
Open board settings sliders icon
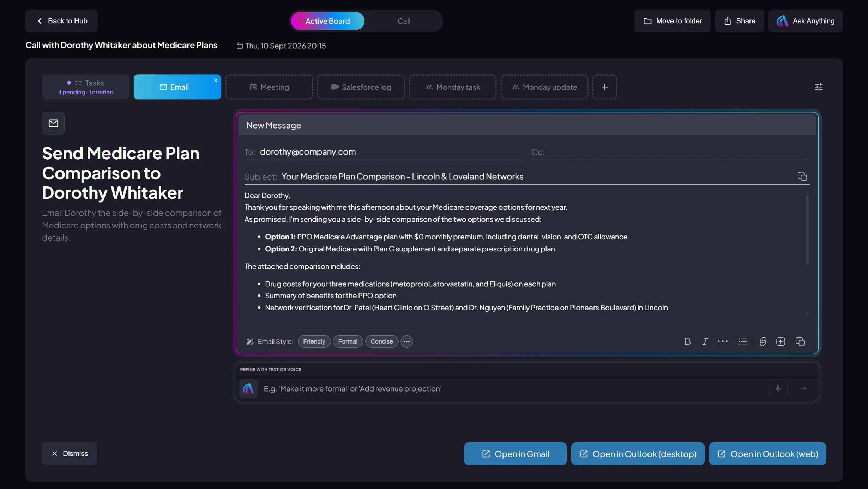click(x=819, y=87)
